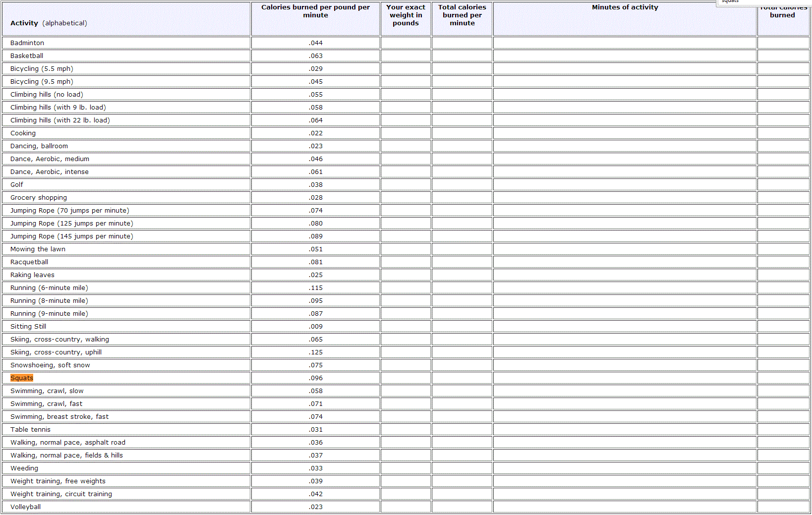Click Running (9-minute mile) activity
The width and height of the screenshot is (812, 515).
[x=49, y=313]
